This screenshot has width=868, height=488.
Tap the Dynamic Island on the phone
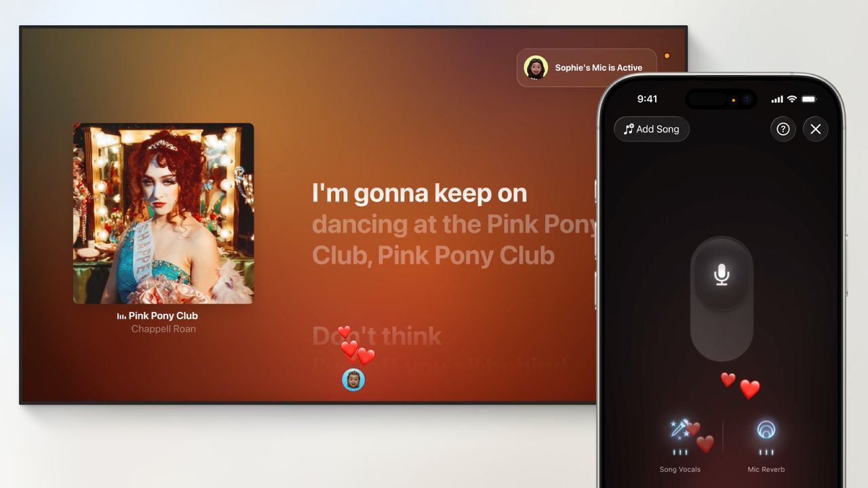tap(722, 100)
